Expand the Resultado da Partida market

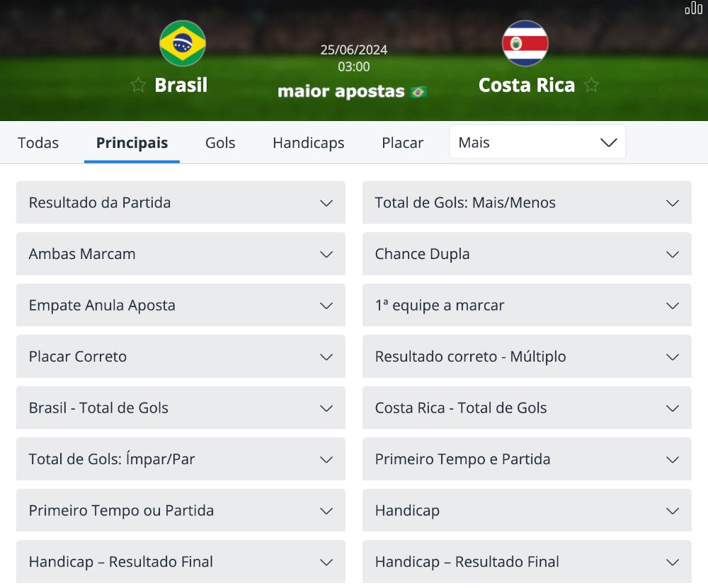(181, 202)
